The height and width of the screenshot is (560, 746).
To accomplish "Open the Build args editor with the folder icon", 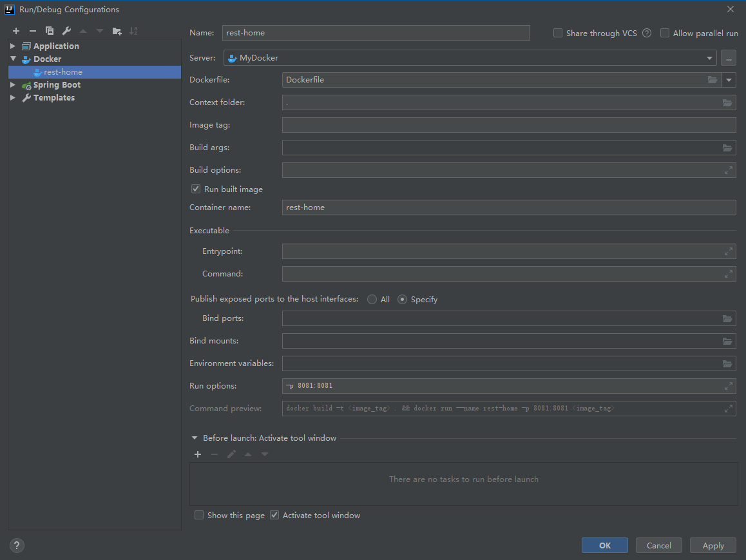I will click(x=727, y=148).
